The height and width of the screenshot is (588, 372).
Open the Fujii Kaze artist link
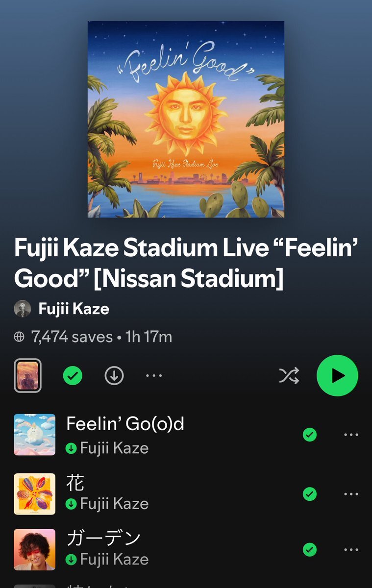[x=74, y=309]
